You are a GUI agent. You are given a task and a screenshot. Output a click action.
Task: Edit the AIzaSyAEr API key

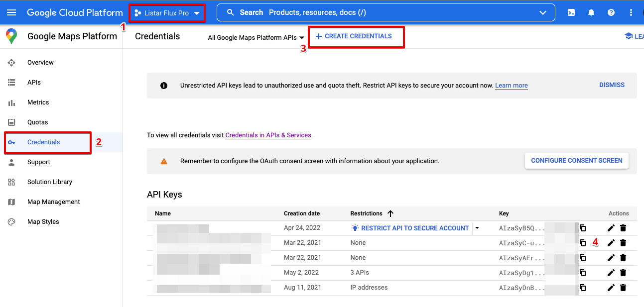tap(611, 258)
